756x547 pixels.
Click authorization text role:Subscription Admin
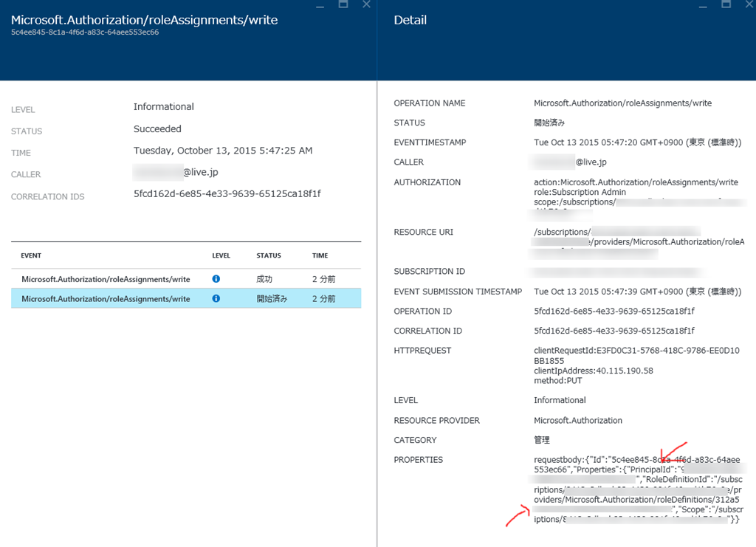pyautogui.click(x=580, y=192)
